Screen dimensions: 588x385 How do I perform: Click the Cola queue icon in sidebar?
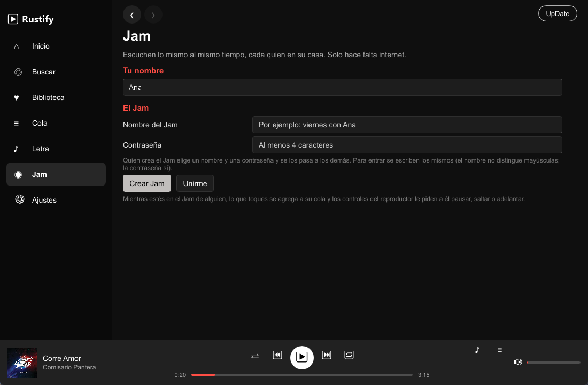tap(17, 123)
